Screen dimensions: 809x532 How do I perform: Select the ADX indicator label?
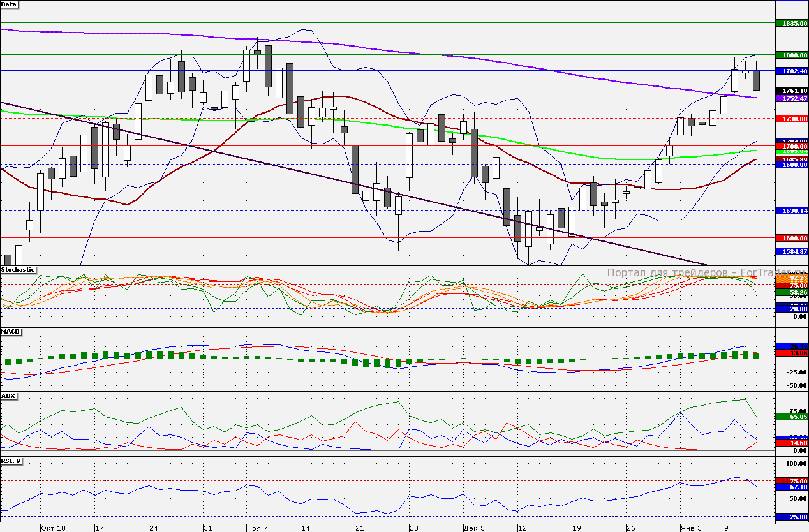(x=8, y=396)
